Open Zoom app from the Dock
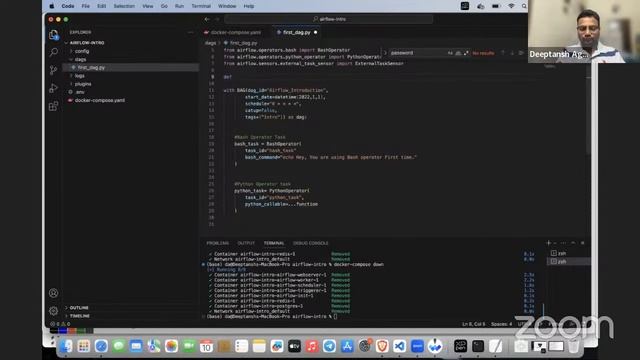 pyautogui.click(x=417, y=346)
